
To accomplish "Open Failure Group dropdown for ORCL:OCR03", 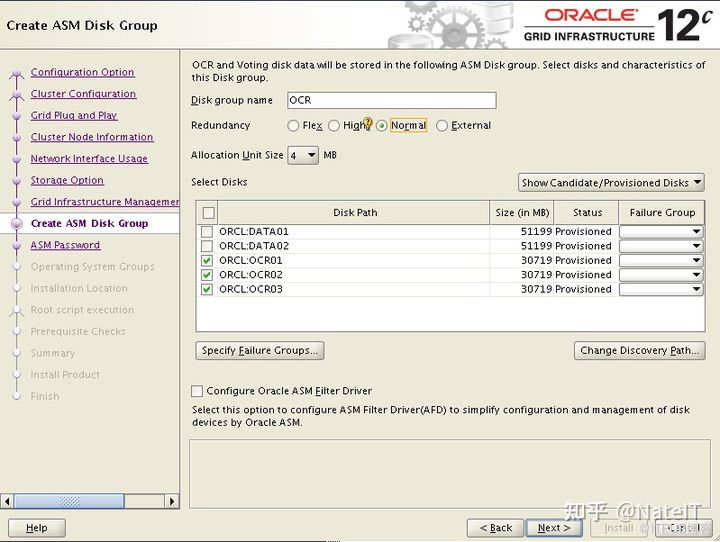I will (661, 289).
